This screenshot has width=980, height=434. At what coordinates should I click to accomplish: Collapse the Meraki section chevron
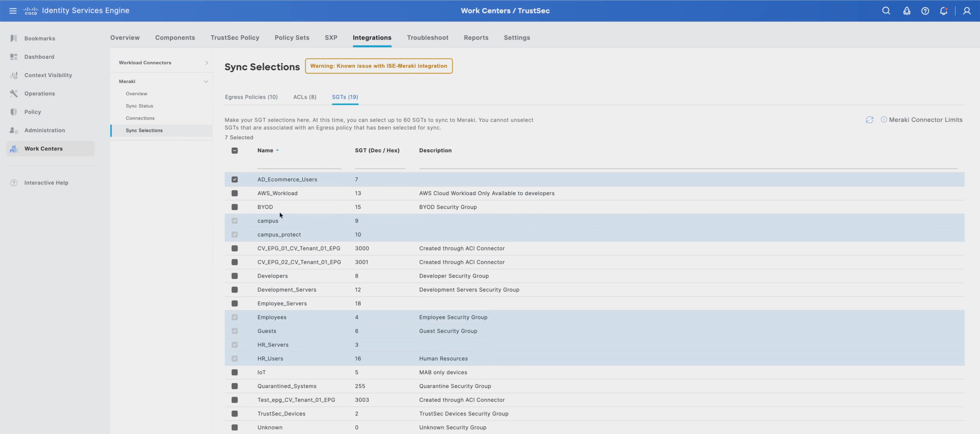tap(206, 81)
